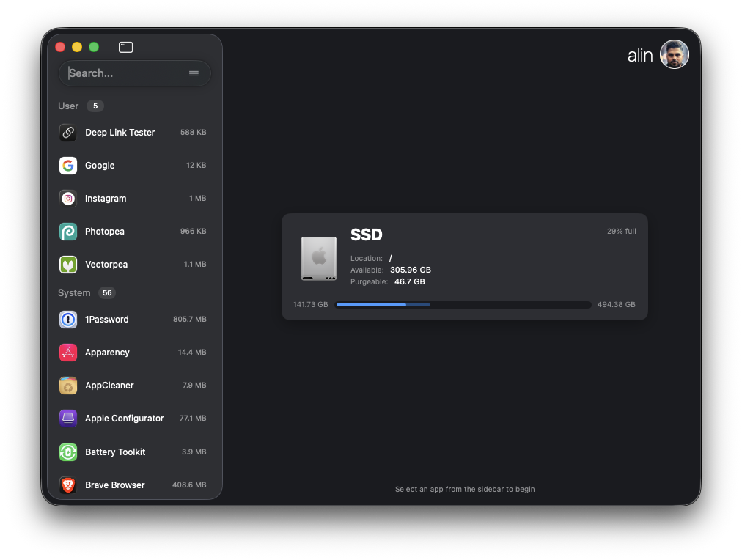Click the Apple Configurator icon

click(67, 418)
